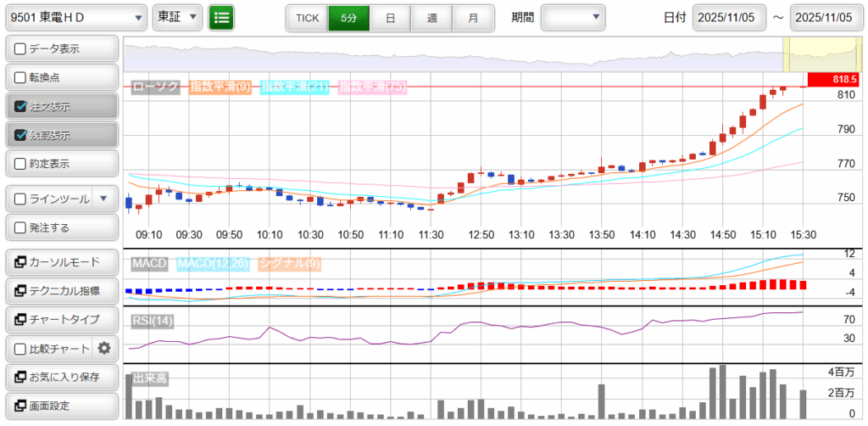Click the start date field 2025/11/05
The image size is (868, 426).
[x=728, y=17]
